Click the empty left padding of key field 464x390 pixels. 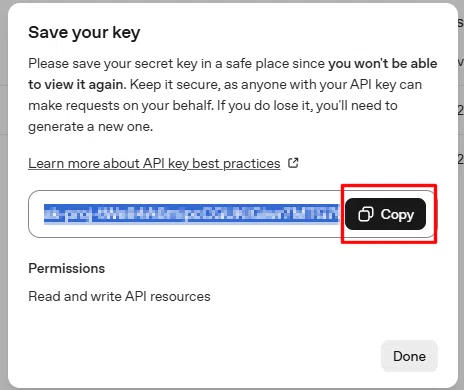(x=36, y=214)
